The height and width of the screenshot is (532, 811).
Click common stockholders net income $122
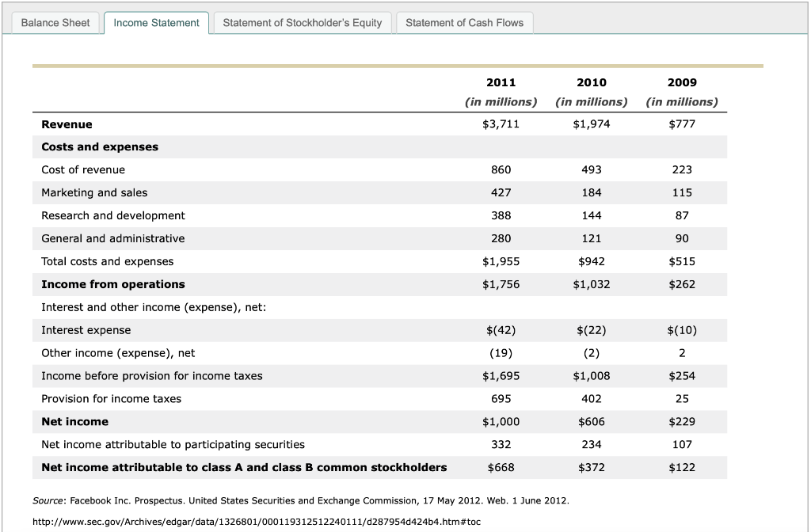(682, 467)
